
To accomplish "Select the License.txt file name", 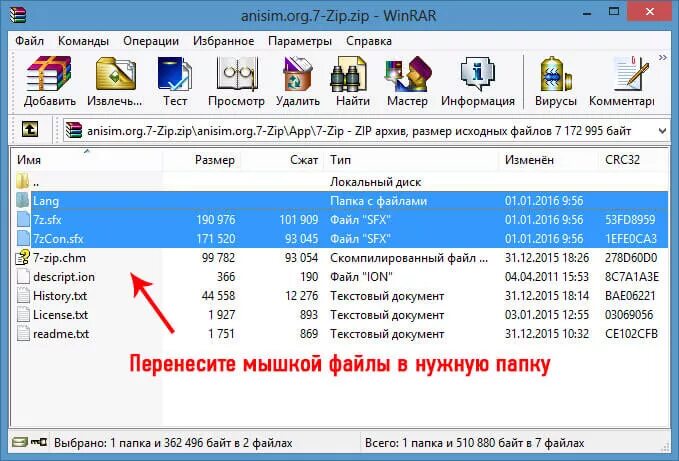I will pos(60,315).
